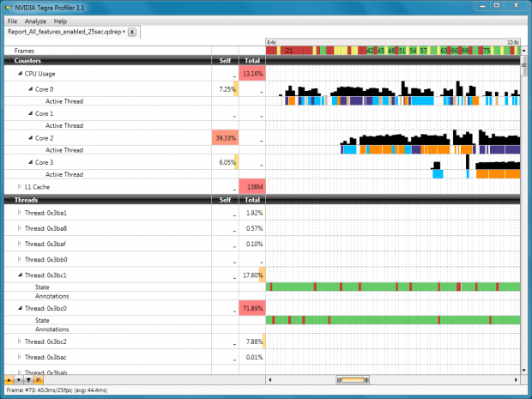Collapse the Core 2 node
This screenshot has height=399, width=532.
31,138
